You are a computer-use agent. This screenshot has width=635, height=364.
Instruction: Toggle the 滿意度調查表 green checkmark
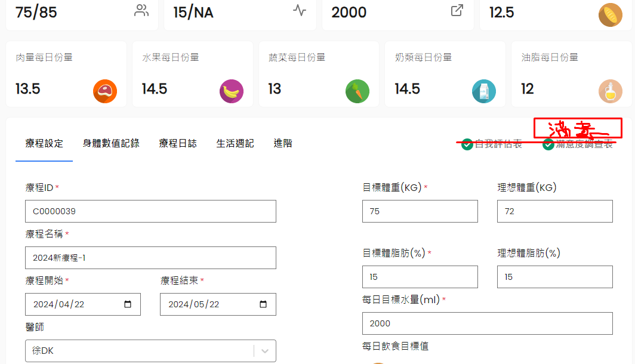pos(548,144)
